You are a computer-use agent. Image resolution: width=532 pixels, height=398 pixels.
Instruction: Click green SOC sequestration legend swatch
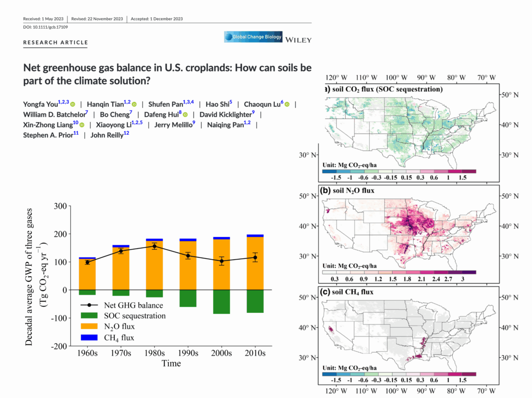pyautogui.click(x=92, y=316)
